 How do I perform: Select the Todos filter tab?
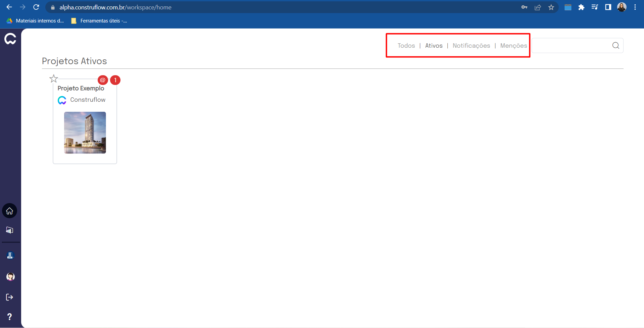tap(406, 46)
